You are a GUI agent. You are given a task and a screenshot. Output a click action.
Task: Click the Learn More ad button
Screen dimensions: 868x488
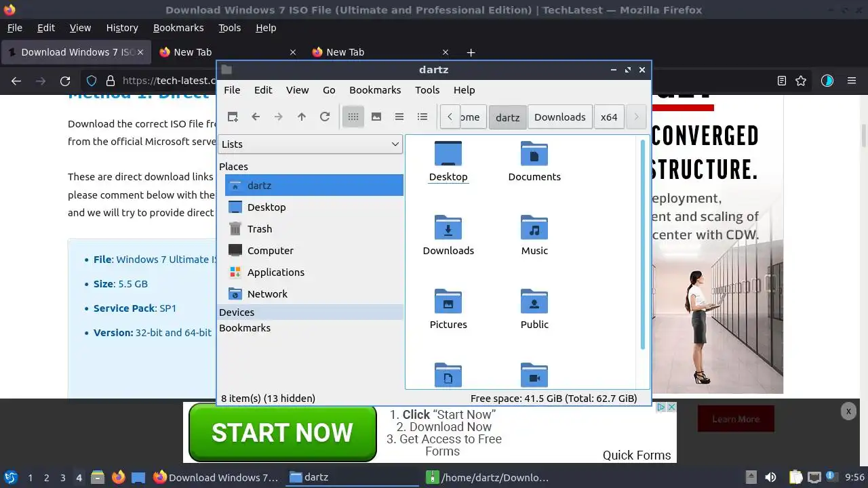coord(736,419)
